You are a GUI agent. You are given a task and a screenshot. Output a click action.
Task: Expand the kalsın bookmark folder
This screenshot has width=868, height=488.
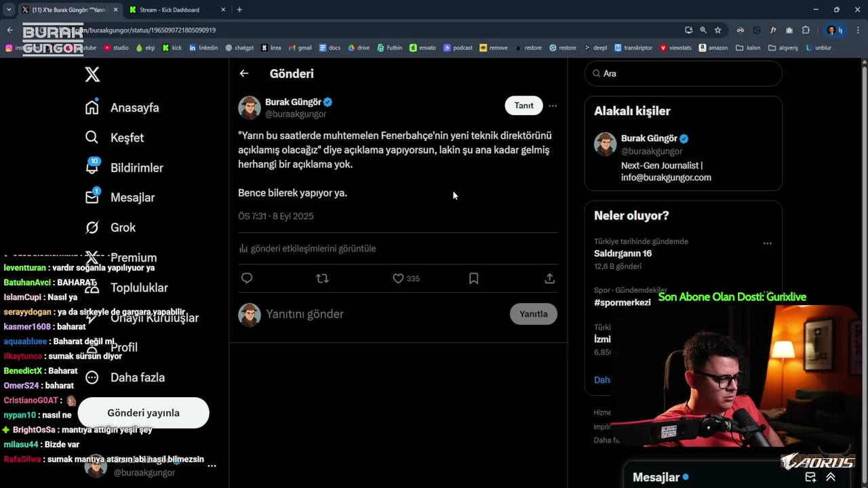point(749,48)
